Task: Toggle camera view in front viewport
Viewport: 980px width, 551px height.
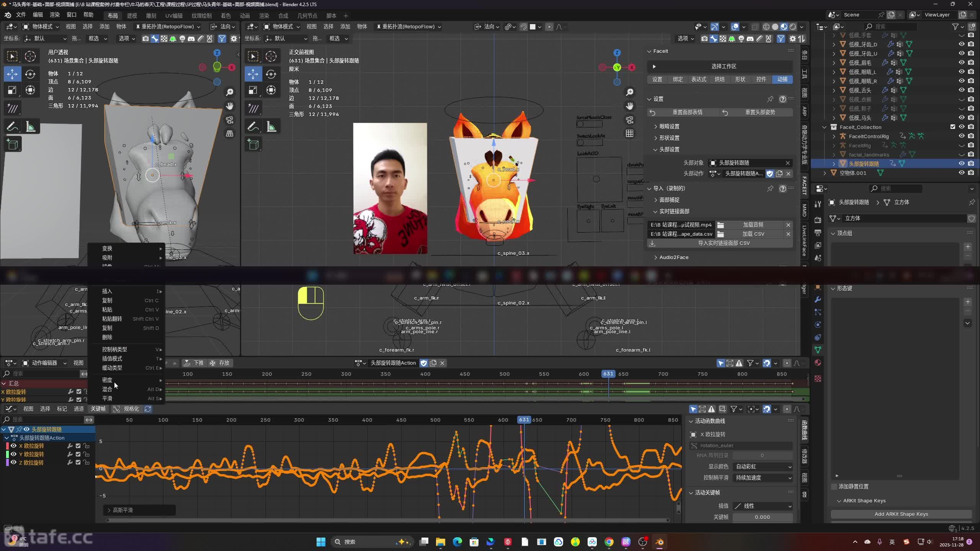Action: pyautogui.click(x=629, y=120)
